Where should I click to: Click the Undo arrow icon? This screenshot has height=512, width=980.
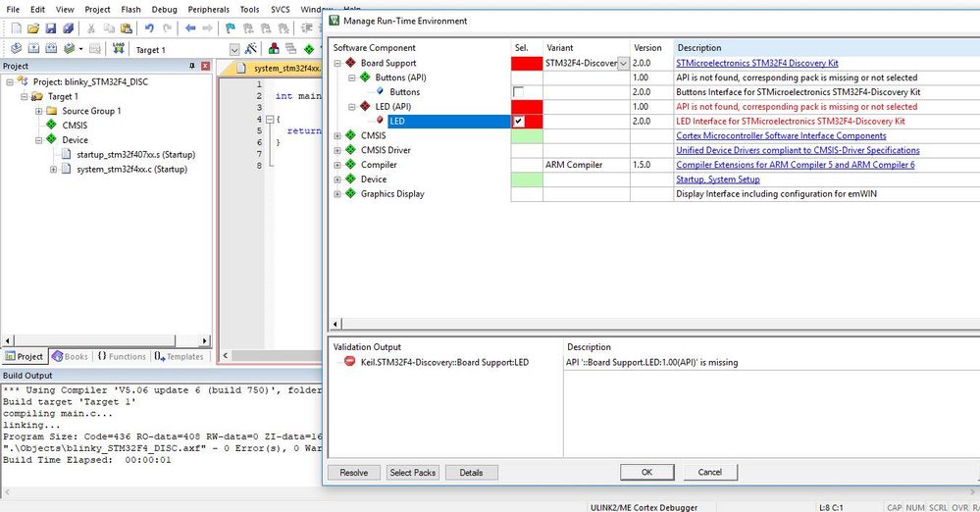pyautogui.click(x=149, y=28)
